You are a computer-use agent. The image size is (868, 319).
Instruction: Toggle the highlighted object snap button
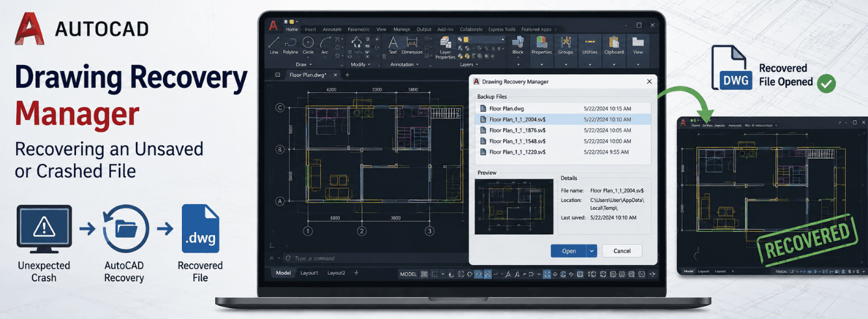click(487, 274)
